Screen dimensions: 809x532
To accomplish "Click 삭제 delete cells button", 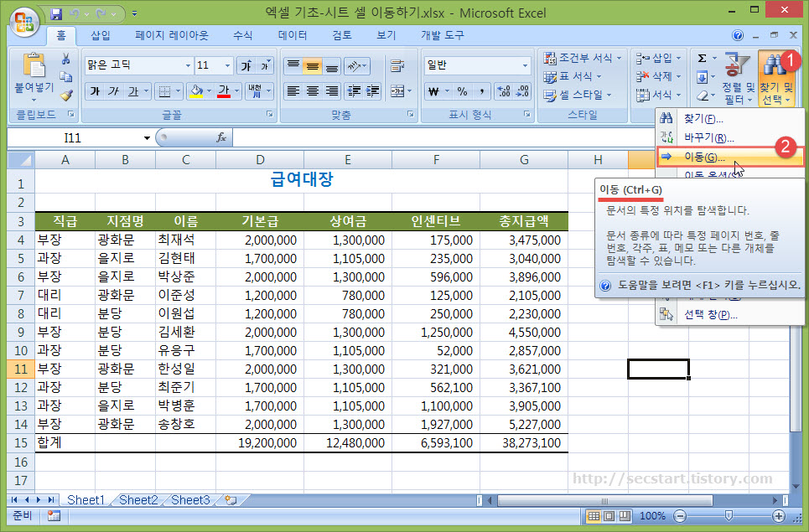I will 658,76.
